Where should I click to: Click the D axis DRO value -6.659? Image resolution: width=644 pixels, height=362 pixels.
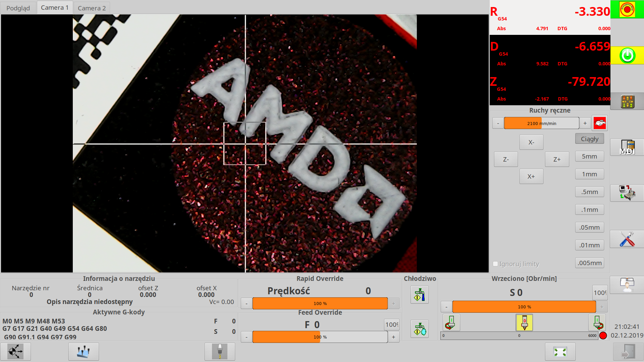pos(592,47)
